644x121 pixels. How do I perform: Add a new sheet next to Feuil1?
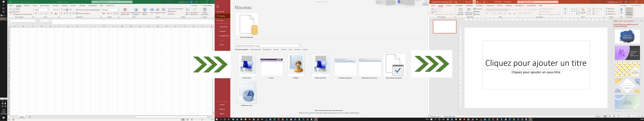tap(30, 117)
